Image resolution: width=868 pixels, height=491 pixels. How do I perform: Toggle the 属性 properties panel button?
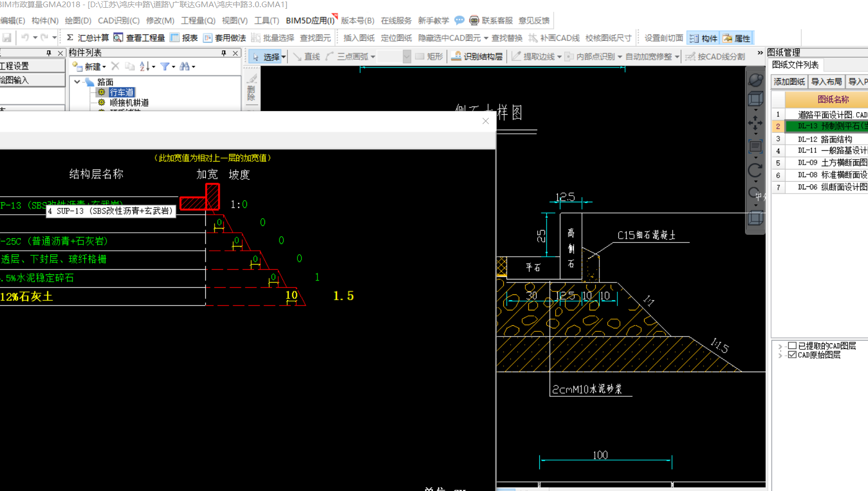[x=737, y=38]
